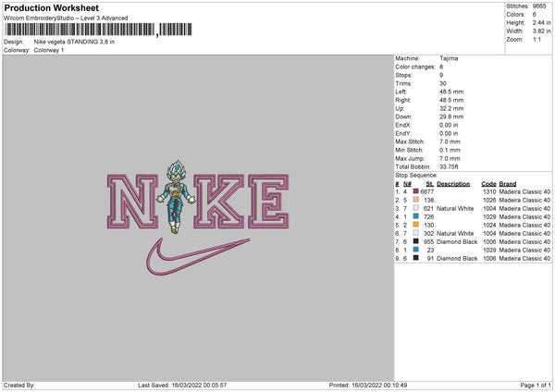Select the Width value '3.82 in'

click(x=541, y=31)
